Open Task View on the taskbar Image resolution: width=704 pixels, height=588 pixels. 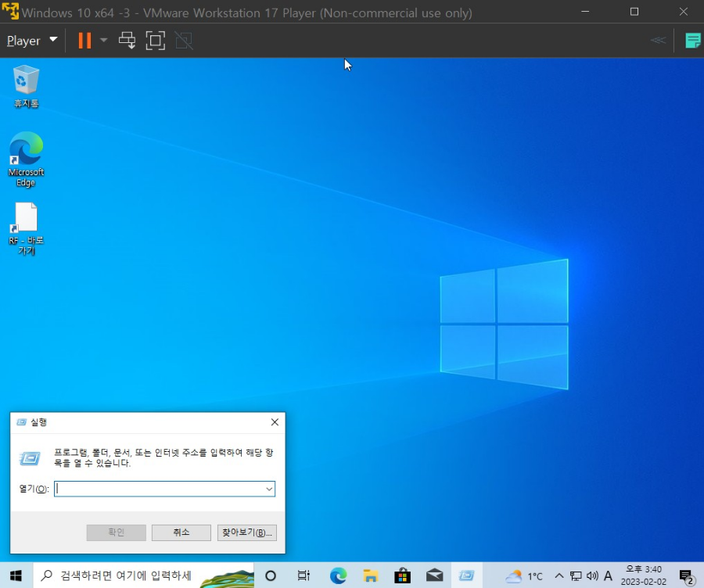click(304, 575)
